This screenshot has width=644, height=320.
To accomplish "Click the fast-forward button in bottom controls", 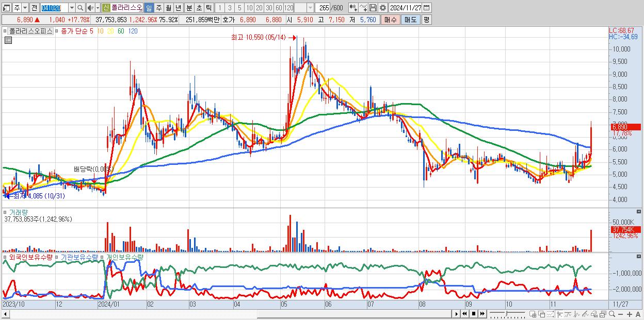I will pos(482,314).
